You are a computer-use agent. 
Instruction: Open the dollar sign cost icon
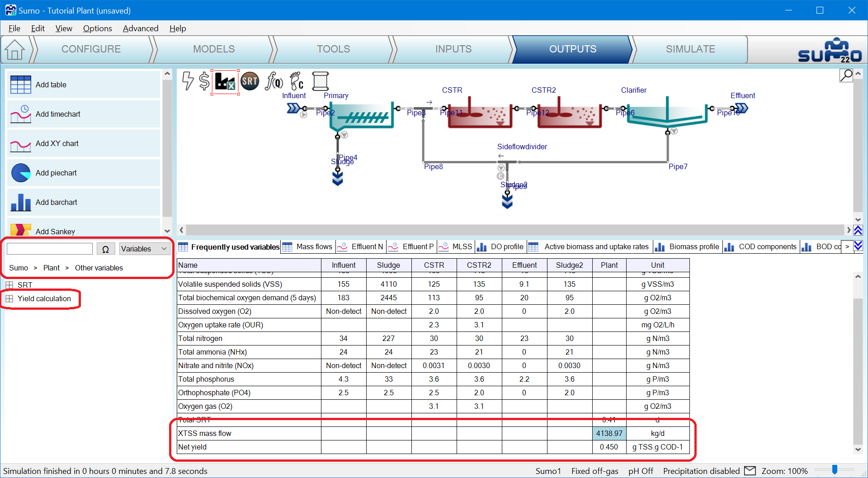click(204, 81)
